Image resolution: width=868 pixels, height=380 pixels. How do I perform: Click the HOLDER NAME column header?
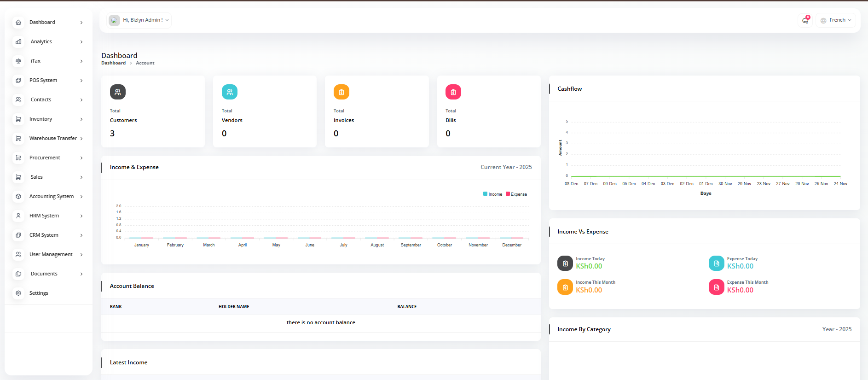tap(234, 307)
